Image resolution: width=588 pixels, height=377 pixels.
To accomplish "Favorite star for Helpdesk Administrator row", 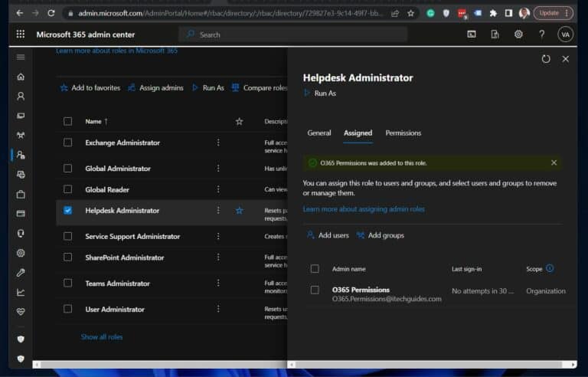I will pyautogui.click(x=239, y=211).
